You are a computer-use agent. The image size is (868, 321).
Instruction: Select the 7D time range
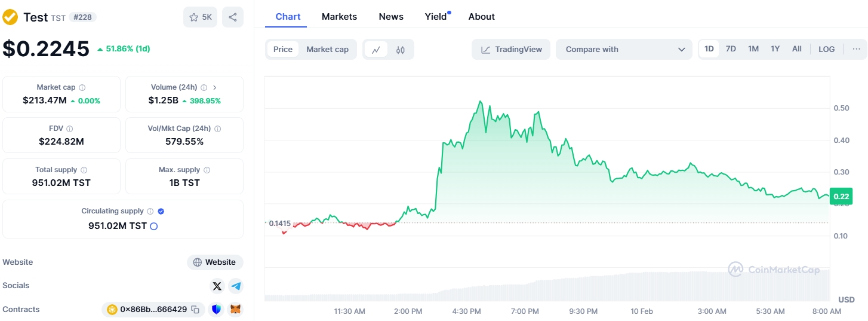tap(731, 49)
